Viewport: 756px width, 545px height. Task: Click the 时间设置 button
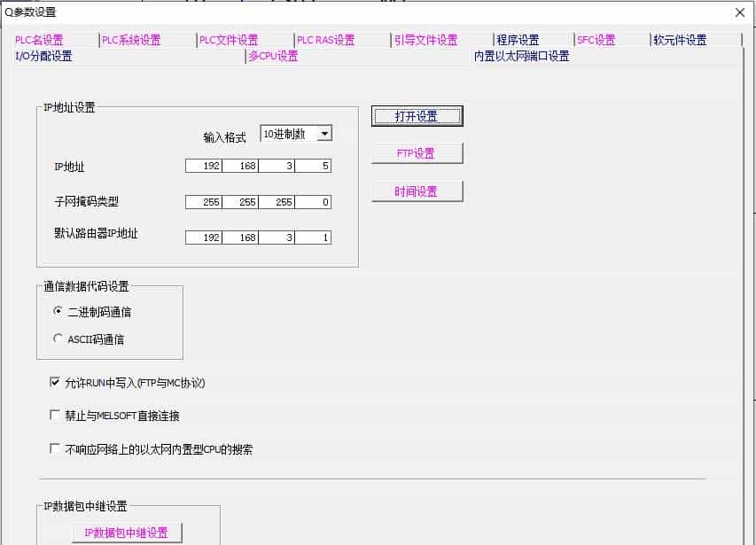pos(417,191)
